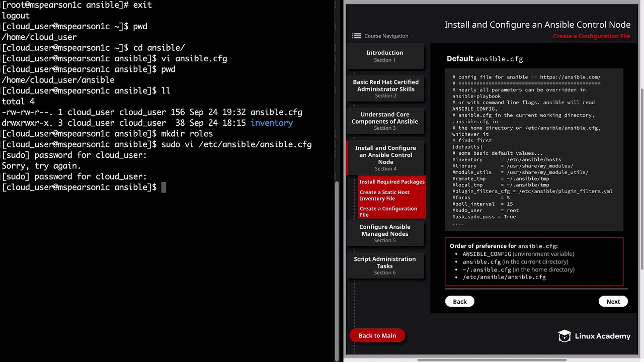
Task: Click the Course Navigation label
Action: (386, 36)
